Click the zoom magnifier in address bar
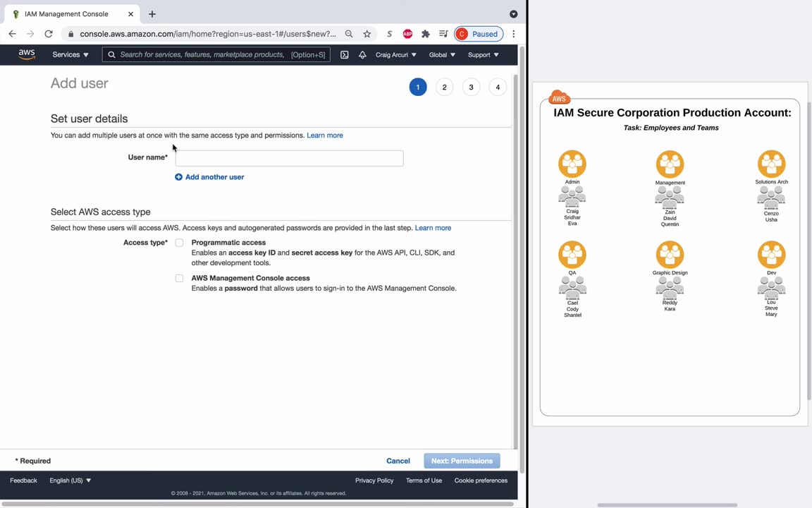 click(x=349, y=34)
